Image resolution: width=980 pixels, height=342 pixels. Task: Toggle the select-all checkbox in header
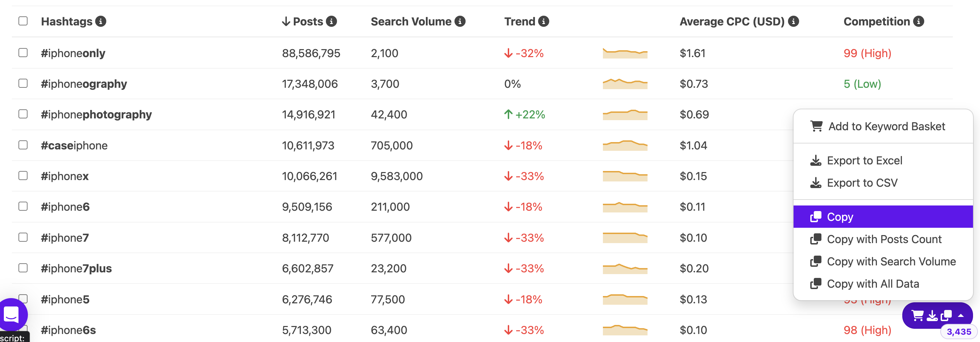(23, 21)
